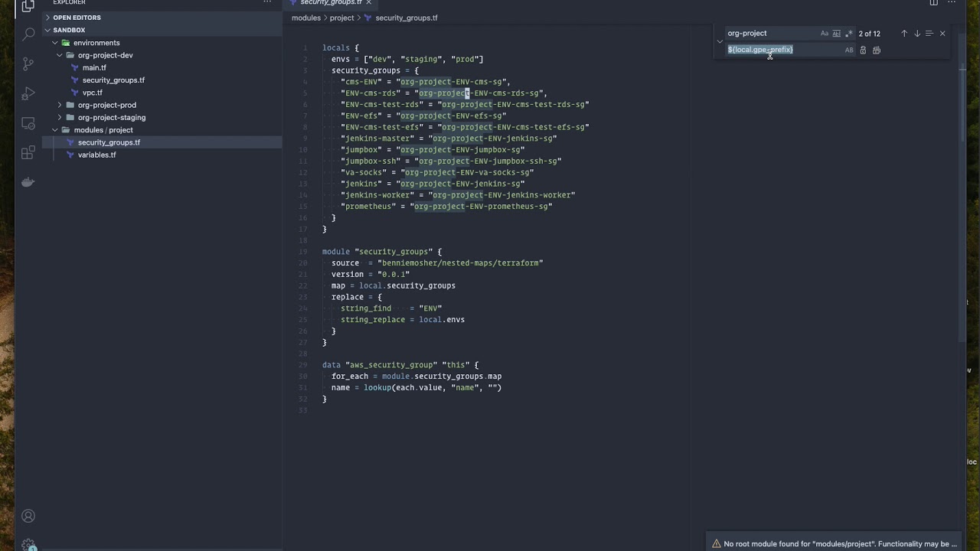Click the Replace All icon
This screenshot has height=551, width=980.
877,51
